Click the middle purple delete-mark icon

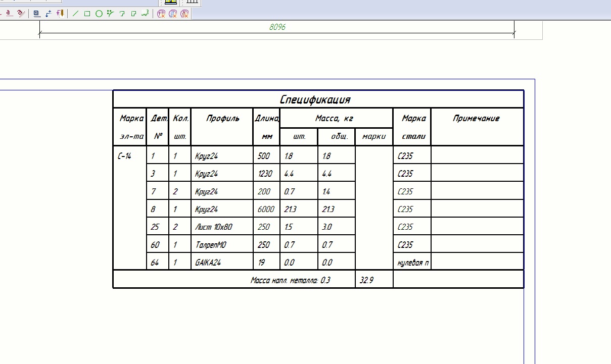[x=173, y=14]
